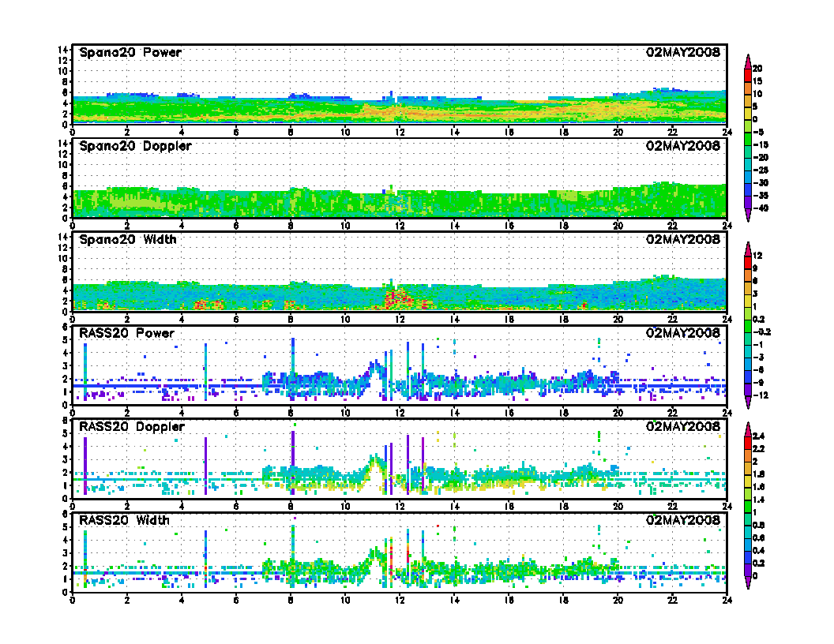Click the "-40" label on the top colorbar
834x644 pixels.
coord(761,208)
